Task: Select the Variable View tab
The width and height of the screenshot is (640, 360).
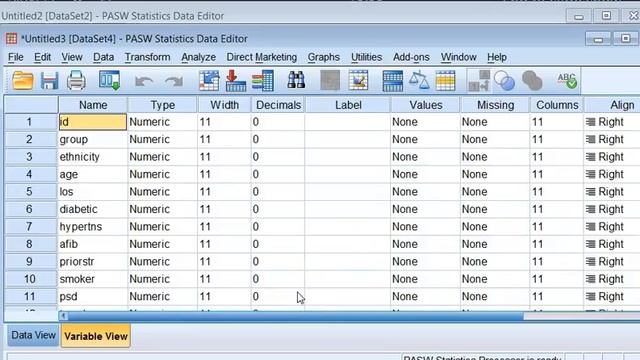Action: pyautogui.click(x=96, y=336)
